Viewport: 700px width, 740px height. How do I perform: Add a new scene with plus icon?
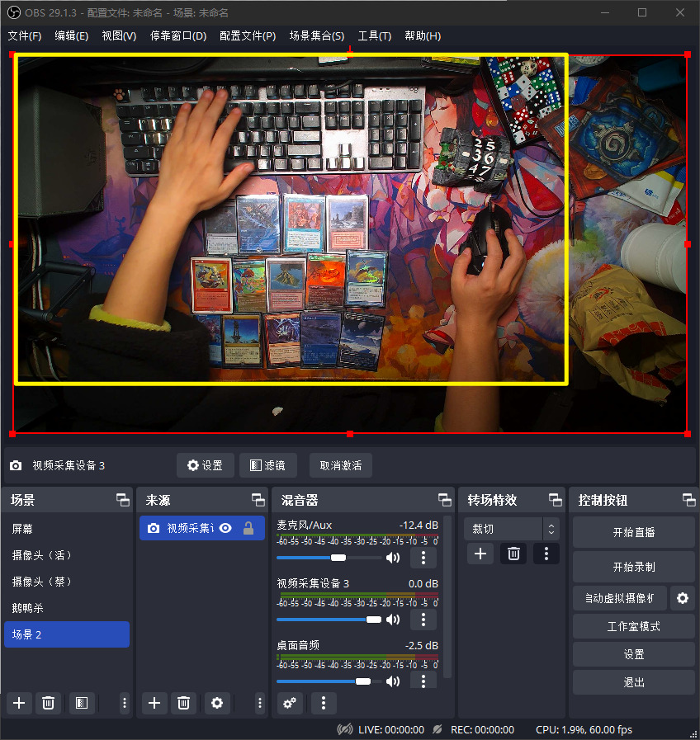pyautogui.click(x=19, y=703)
